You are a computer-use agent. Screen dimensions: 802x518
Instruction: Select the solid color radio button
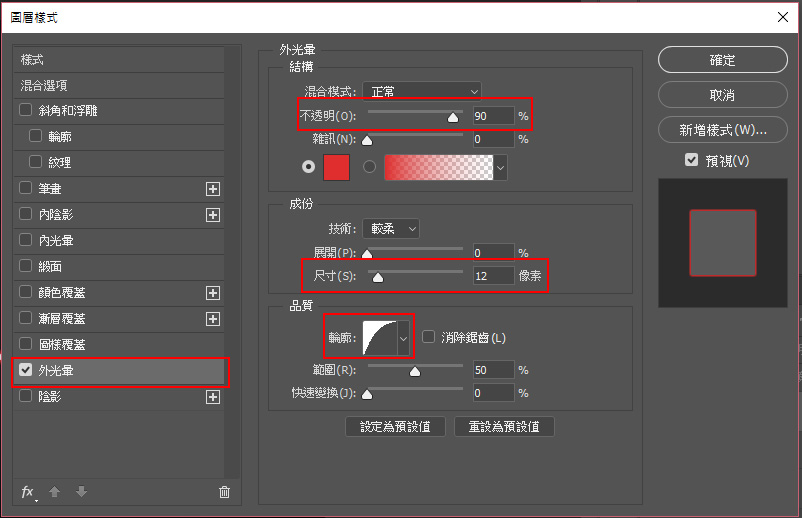[x=308, y=167]
